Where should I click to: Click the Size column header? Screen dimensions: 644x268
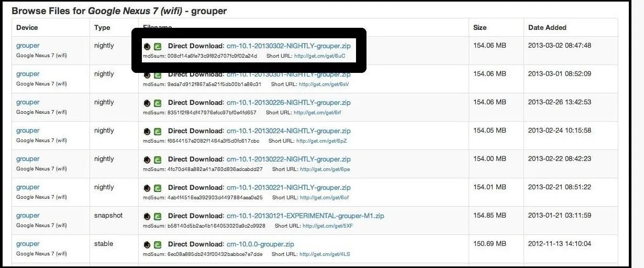[480, 27]
